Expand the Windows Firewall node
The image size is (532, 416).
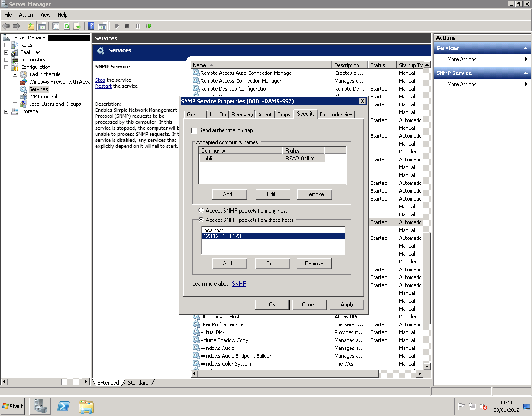coord(15,82)
